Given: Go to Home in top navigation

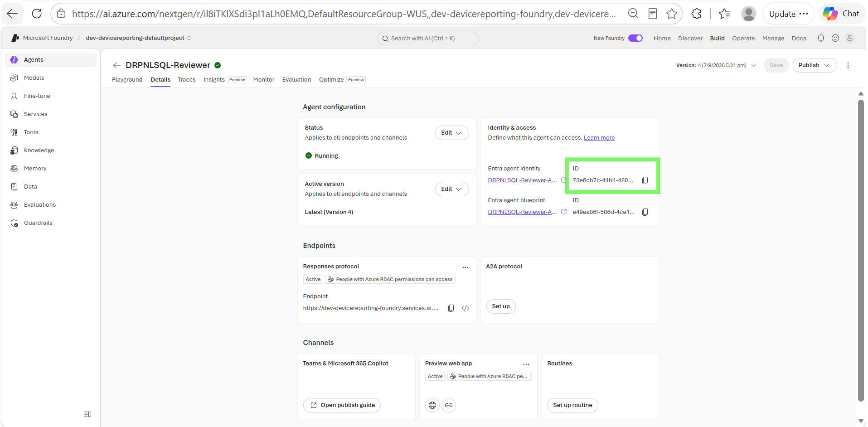Looking at the screenshot, I should [x=662, y=39].
